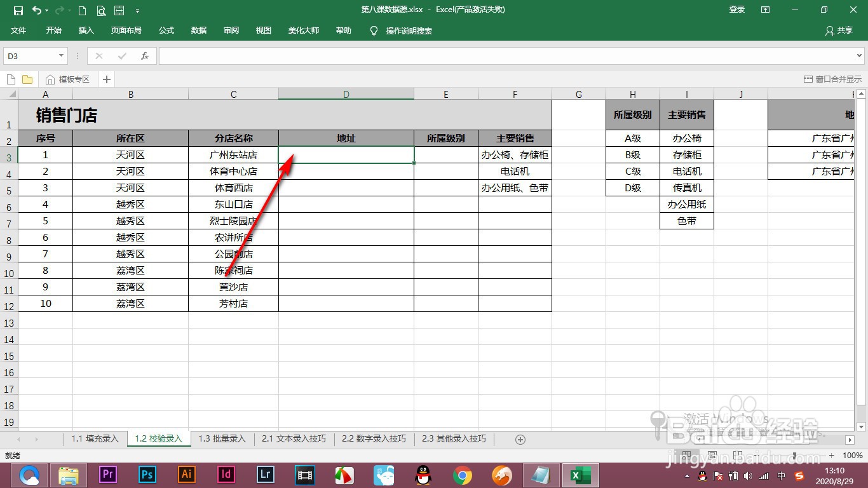Save the workbook with the Save icon
The image size is (868, 488).
click(x=18, y=10)
